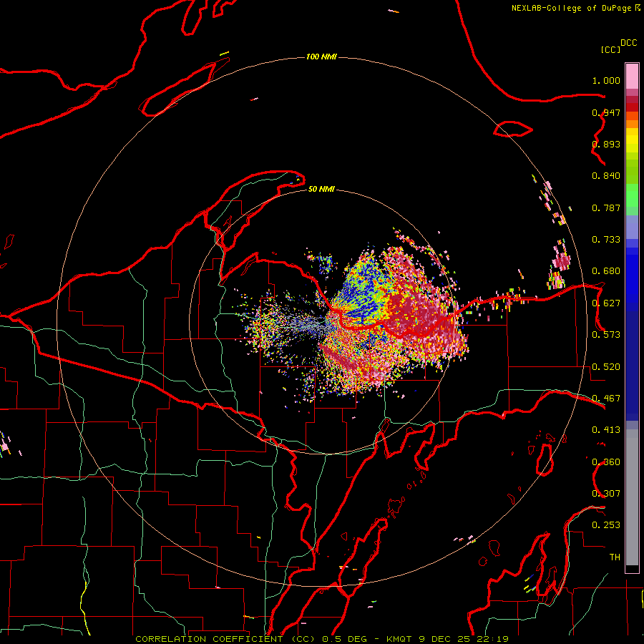Screen dimensions: 644x644
Task: Click the 0.360 scale value
Action: (606, 462)
